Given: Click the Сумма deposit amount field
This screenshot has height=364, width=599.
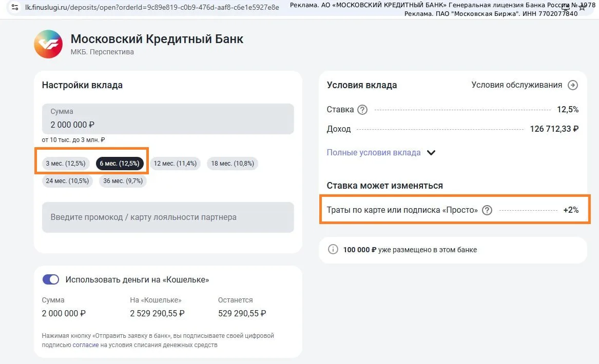Looking at the screenshot, I should pyautogui.click(x=168, y=118).
